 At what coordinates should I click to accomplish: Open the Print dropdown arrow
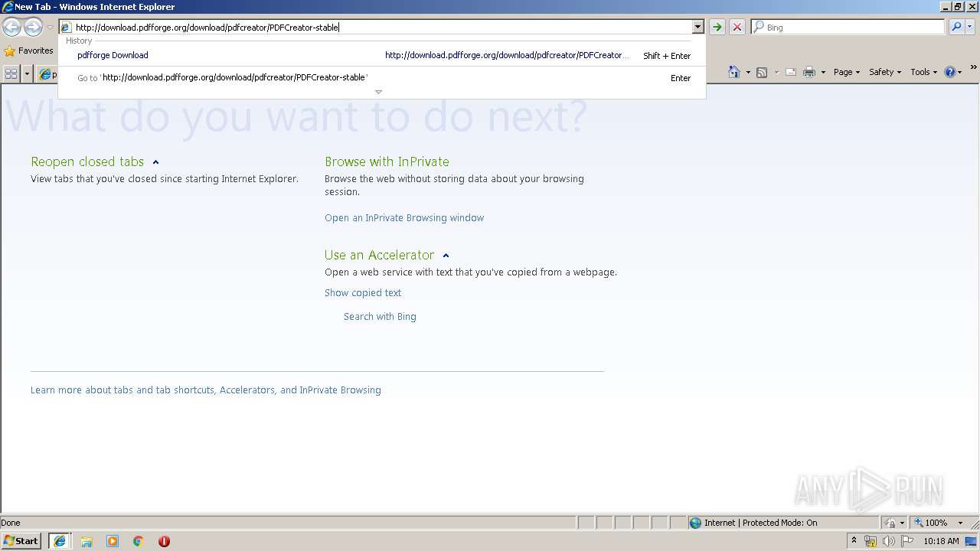tap(823, 72)
